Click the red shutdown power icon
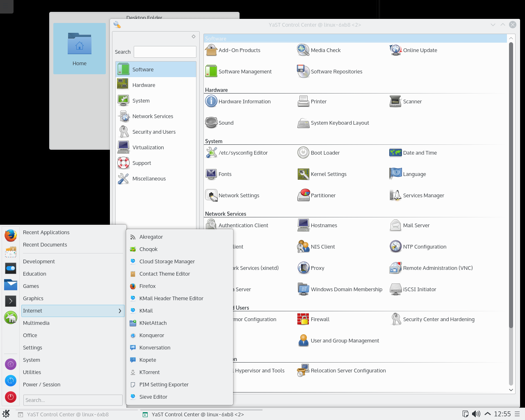525x420 pixels. click(11, 397)
